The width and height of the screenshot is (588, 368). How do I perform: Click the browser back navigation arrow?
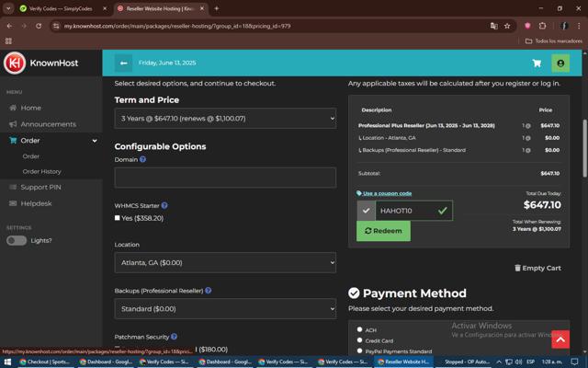(x=9, y=26)
